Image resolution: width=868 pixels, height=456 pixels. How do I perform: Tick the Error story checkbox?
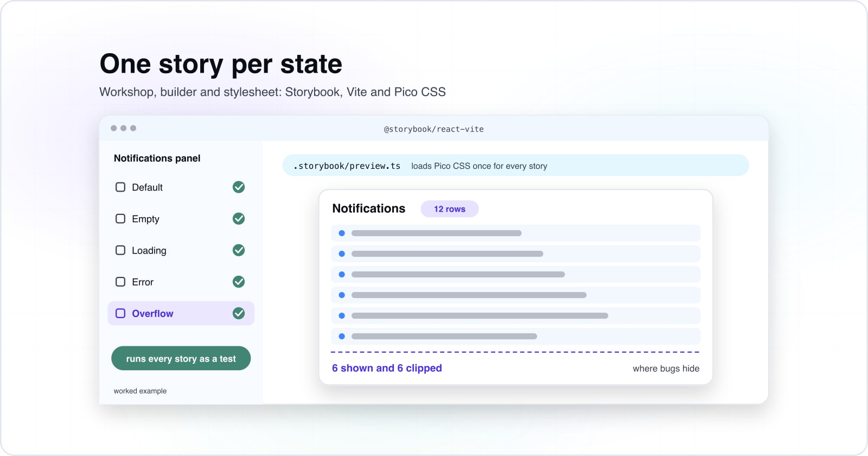coord(120,282)
